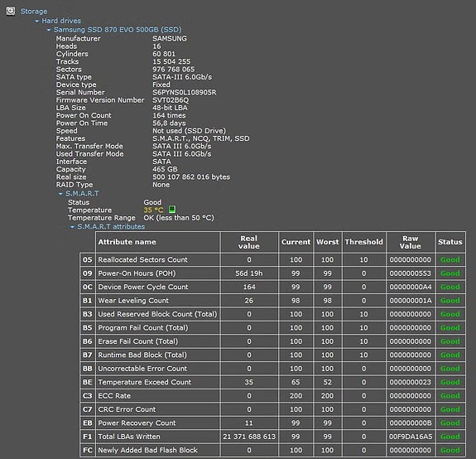Click the OK (less than 50 °C) range text
Screen dimensions: 476x459
[179, 218]
